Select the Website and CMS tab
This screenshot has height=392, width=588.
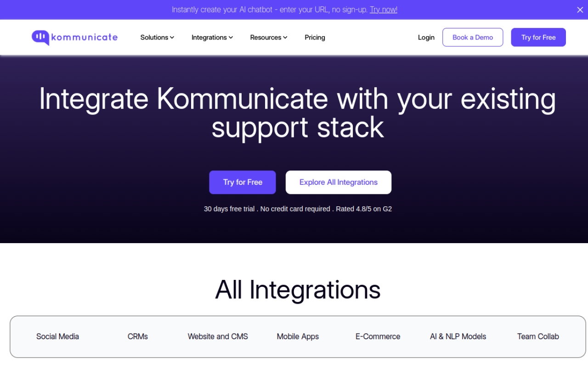point(218,336)
